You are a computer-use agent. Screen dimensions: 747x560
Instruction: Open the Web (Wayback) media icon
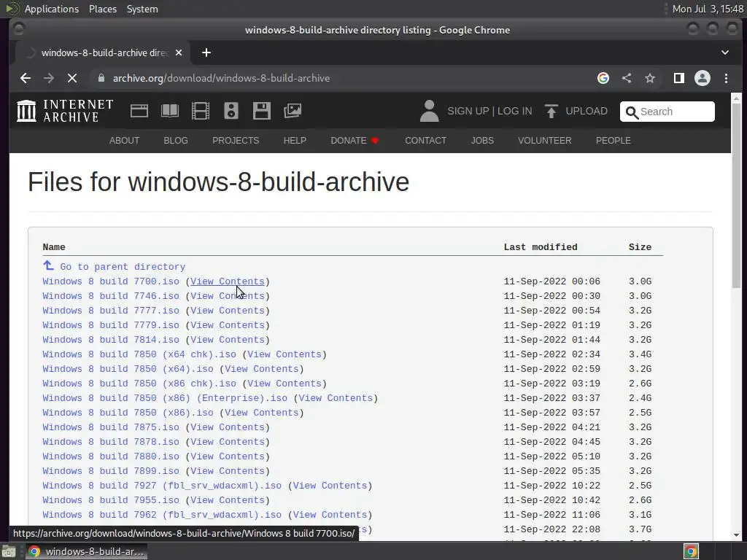click(139, 111)
